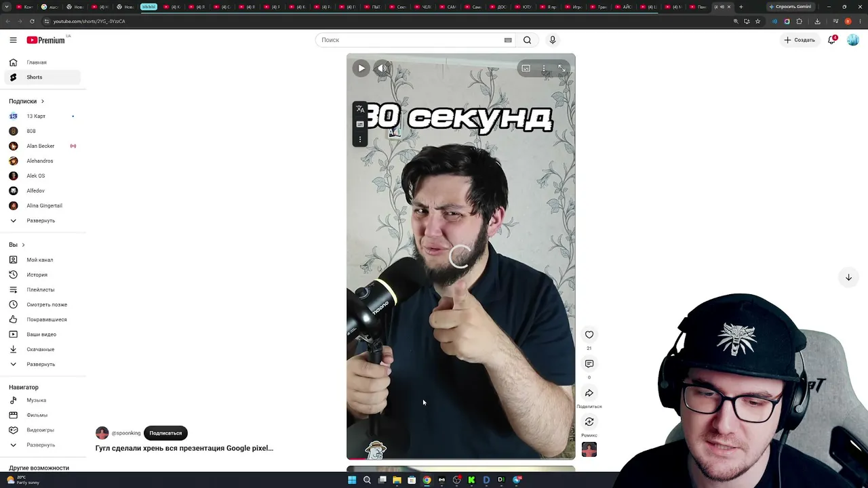Open the spoonking channel avatar
Image resolution: width=868 pixels, height=488 pixels.
pos(102,433)
